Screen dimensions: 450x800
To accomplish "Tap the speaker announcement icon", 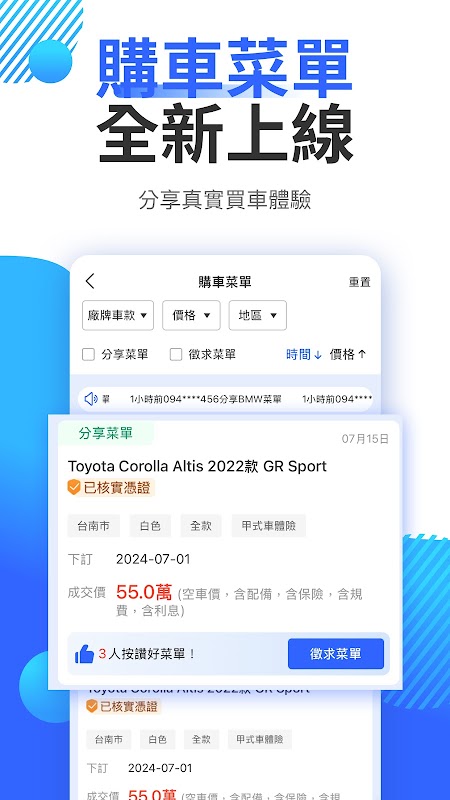I will point(91,399).
